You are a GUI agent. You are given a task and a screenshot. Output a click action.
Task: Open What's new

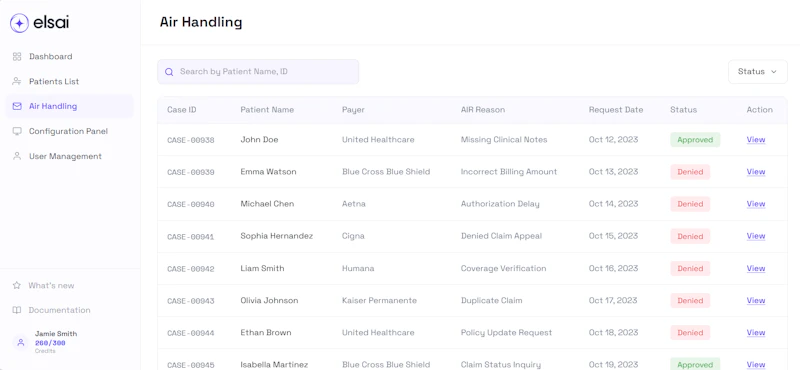tap(51, 285)
